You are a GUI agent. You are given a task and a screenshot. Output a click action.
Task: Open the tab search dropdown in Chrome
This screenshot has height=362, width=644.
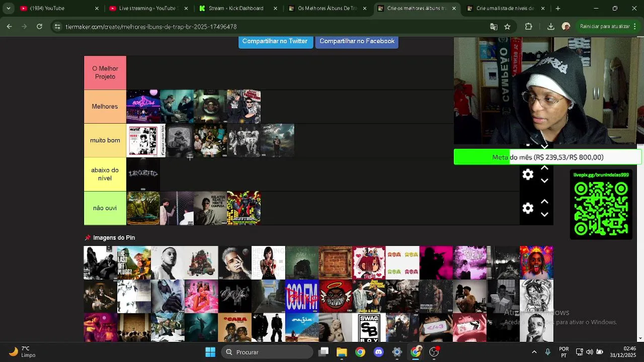click(x=8, y=9)
